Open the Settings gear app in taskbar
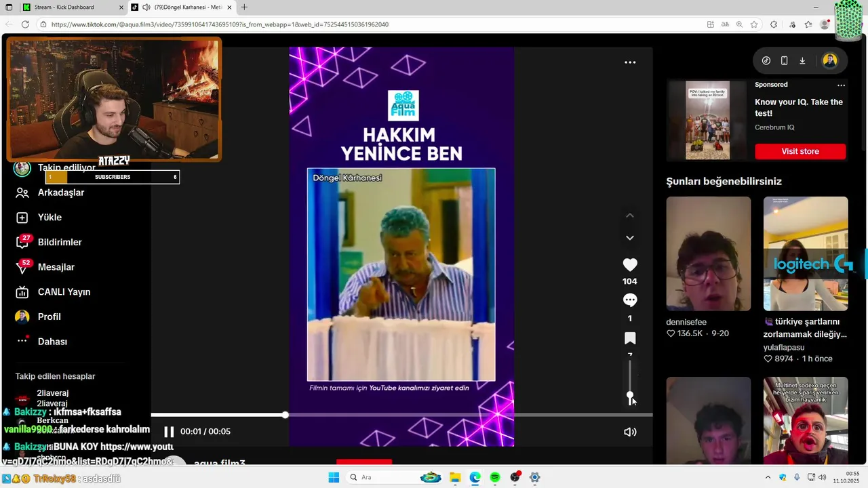This screenshot has width=868, height=488. (535, 478)
